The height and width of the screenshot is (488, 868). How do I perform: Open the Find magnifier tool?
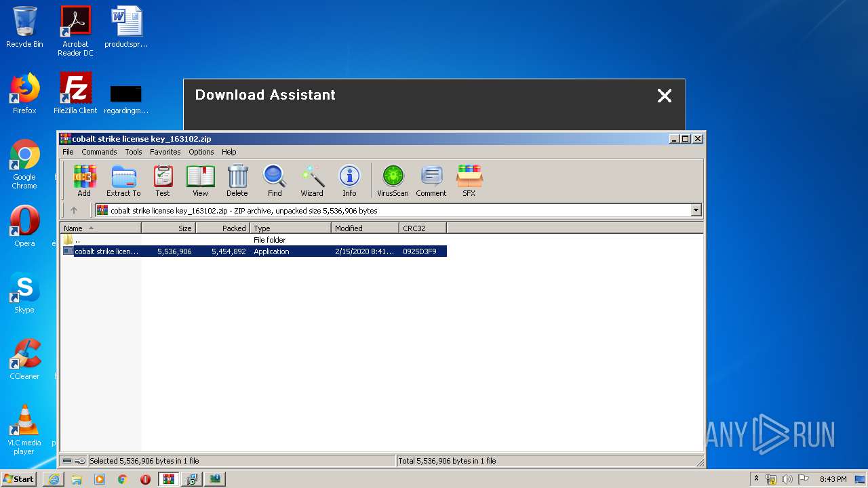pos(275,181)
